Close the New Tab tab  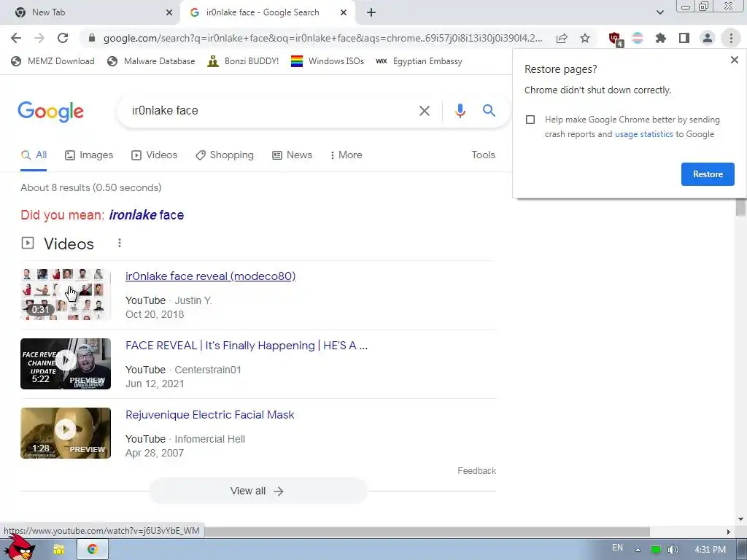click(x=169, y=12)
